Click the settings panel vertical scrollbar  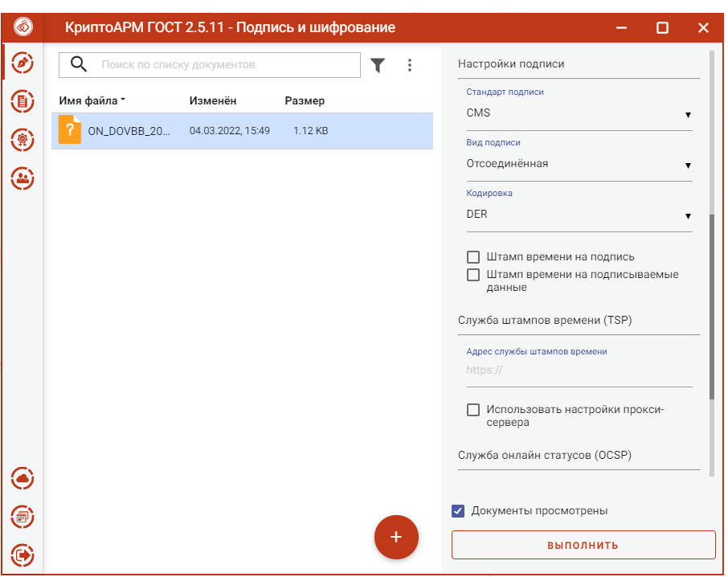pos(712,307)
